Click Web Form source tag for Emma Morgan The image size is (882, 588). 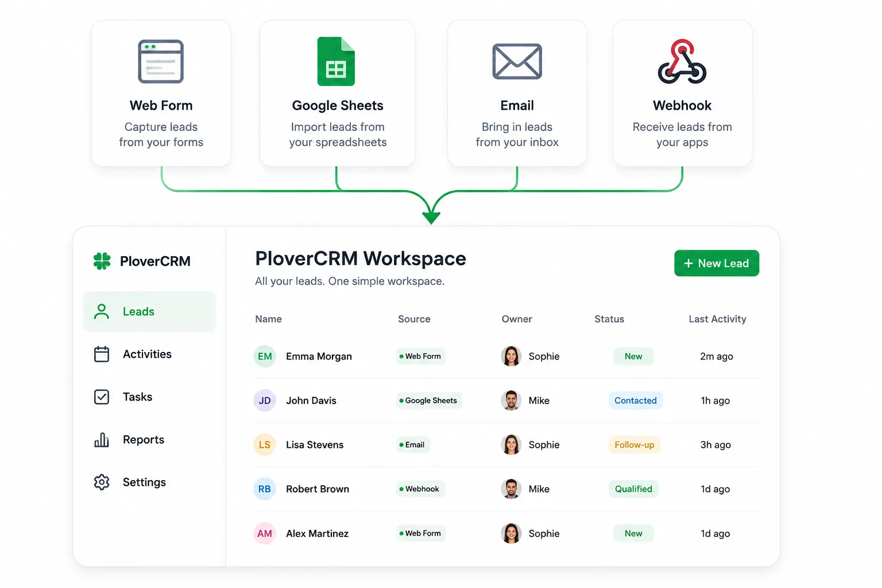(420, 356)
